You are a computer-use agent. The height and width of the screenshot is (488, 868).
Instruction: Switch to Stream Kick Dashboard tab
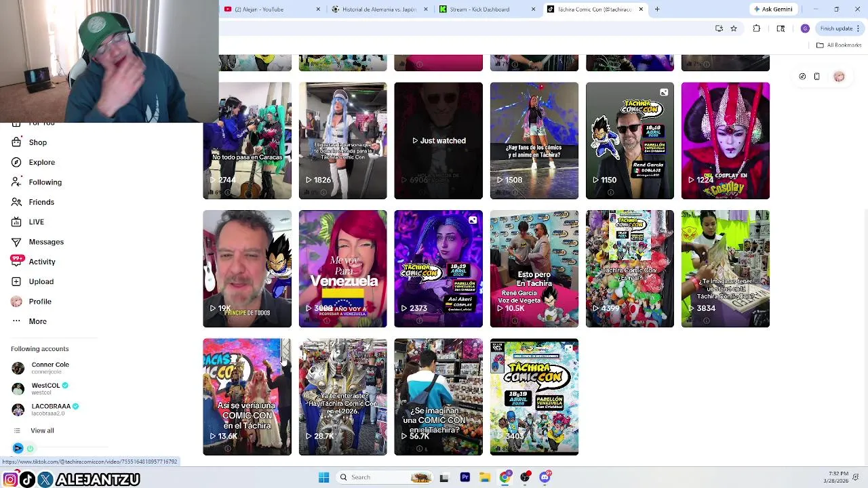point(487,9)
